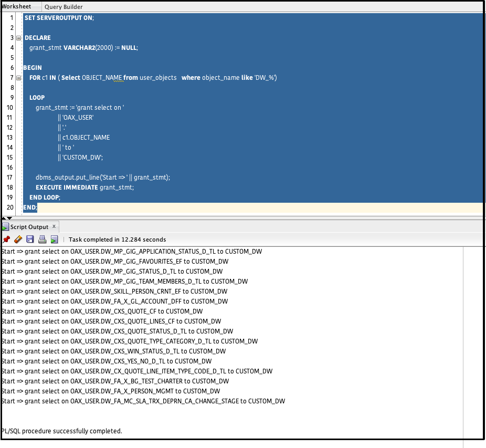Screen dimensions: 486x448
Task: Click the ' to ' string on line 14
Action: tap(68, 148)
